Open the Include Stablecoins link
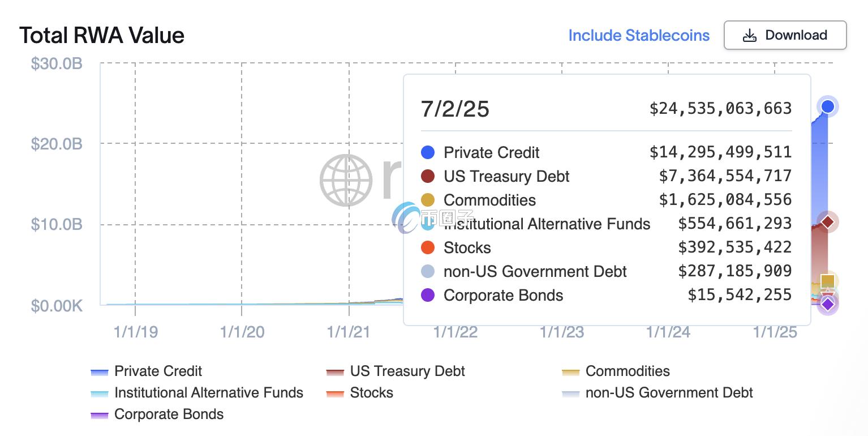 [639, 35]
